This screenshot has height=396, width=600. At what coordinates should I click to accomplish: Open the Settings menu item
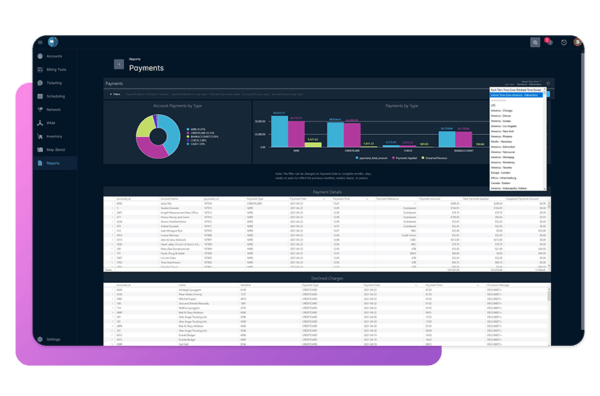(x=53, y=339)
